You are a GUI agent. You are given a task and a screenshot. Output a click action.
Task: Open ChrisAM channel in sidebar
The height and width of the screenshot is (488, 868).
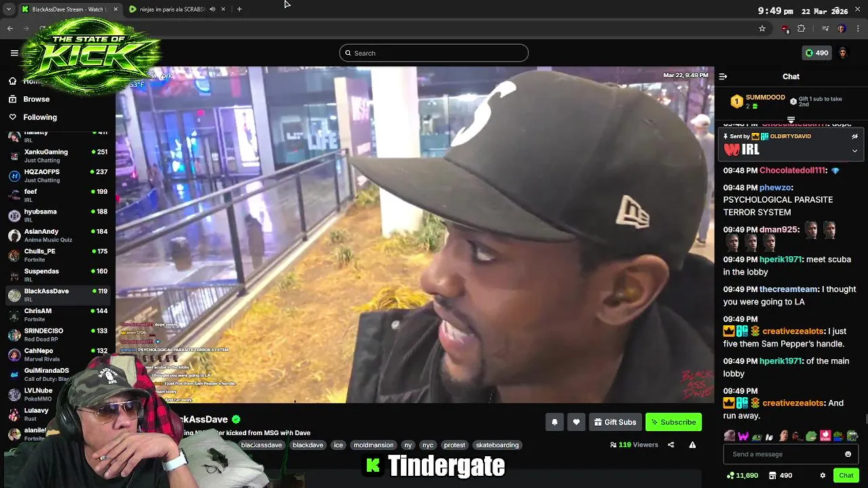(x=58, y=314)
